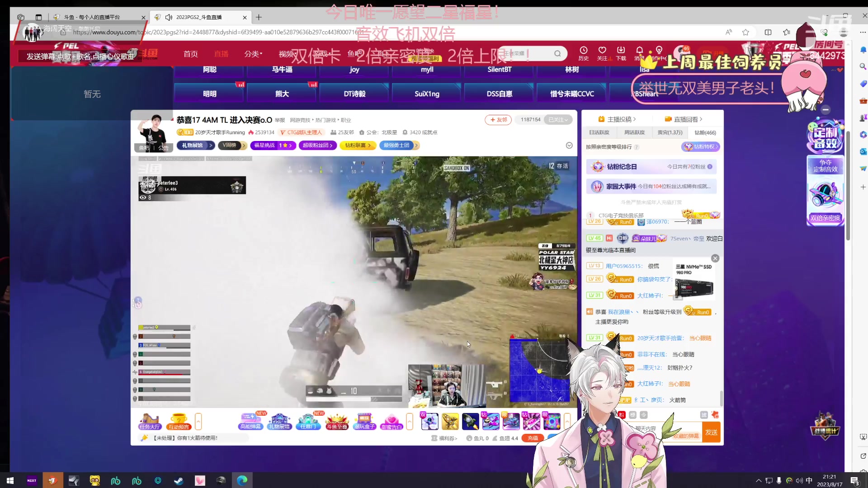The height and width of the screenshot is (488, 868).
Task: Click the chat panel scrollbar
Action: tap(721, 398)
